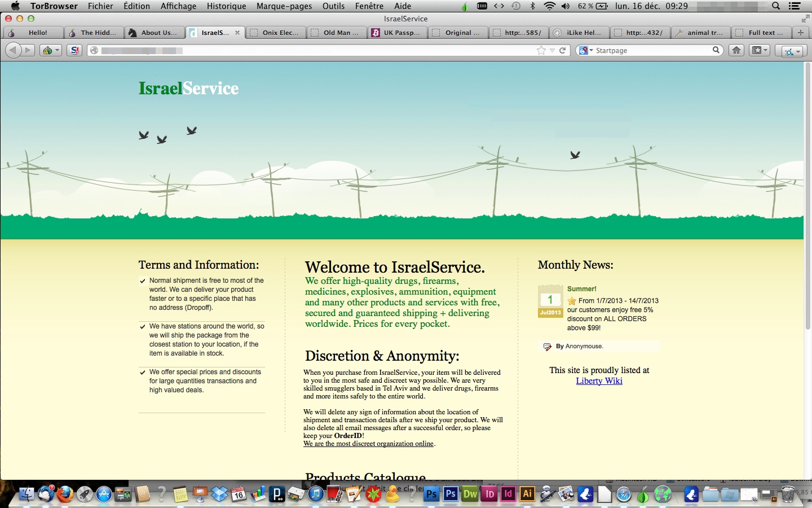Click the 'Terms and Information:' heading
This screenshot has width=812, height=508.
198,265
